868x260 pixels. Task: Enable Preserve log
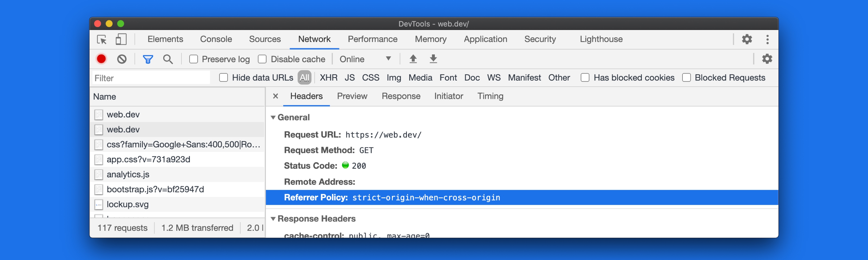click(194, 59)
